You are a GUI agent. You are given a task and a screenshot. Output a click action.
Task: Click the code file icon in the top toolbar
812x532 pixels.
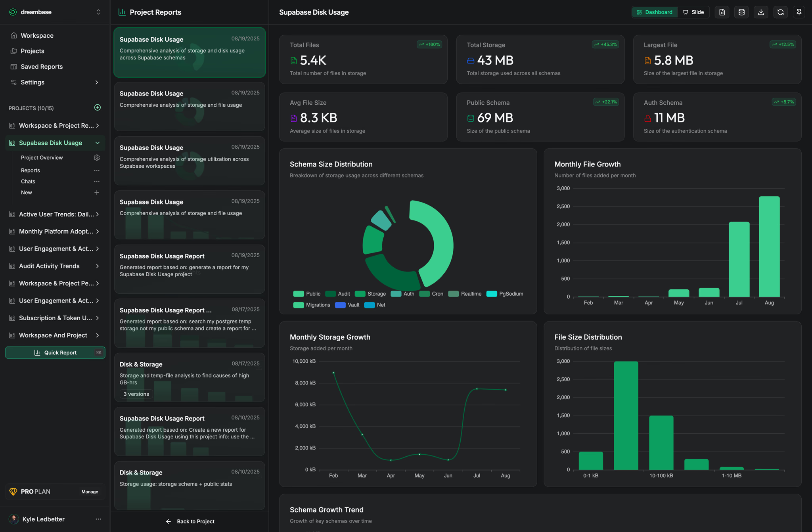pos(722,12)
